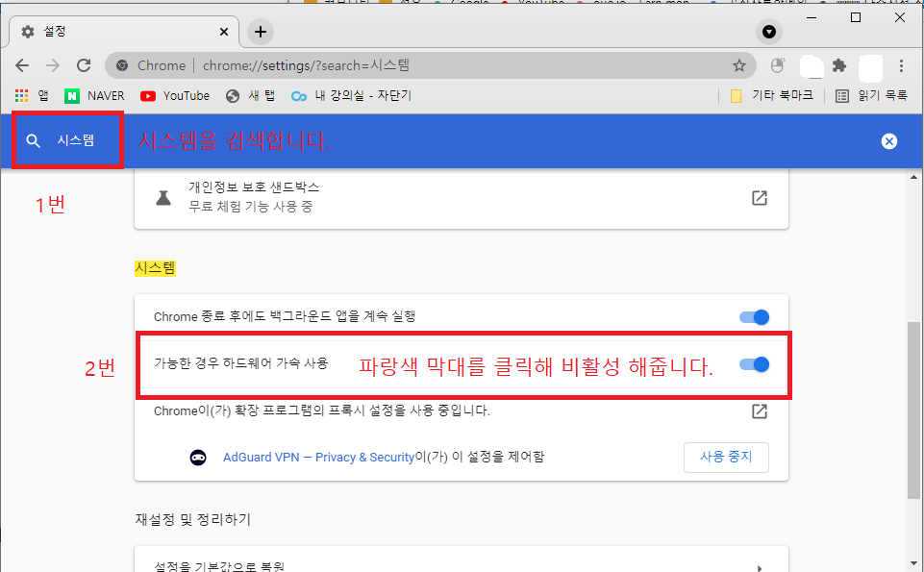This screenshot has width=924, height=572.
Task: Click the chrome://settings address bar
Action: coord(430,65)
